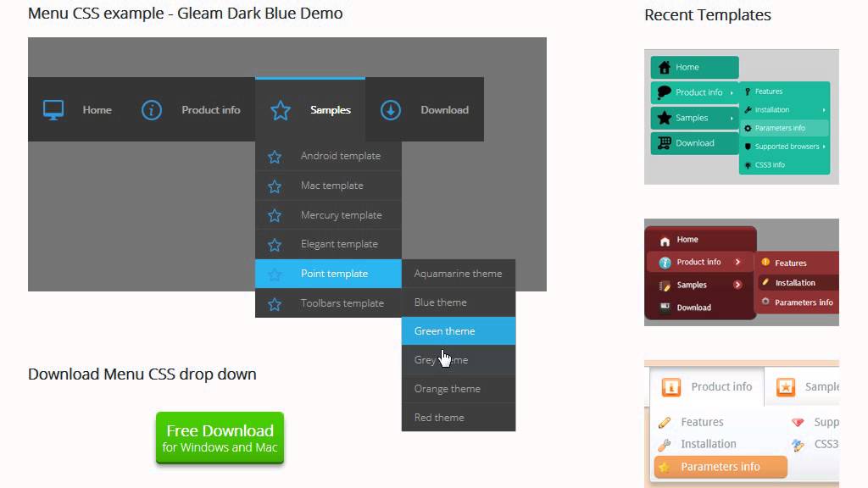Screen dimensions: 868x488
Task: Choose Mercury template from Samples submenu
Action: tap(328, 214)
